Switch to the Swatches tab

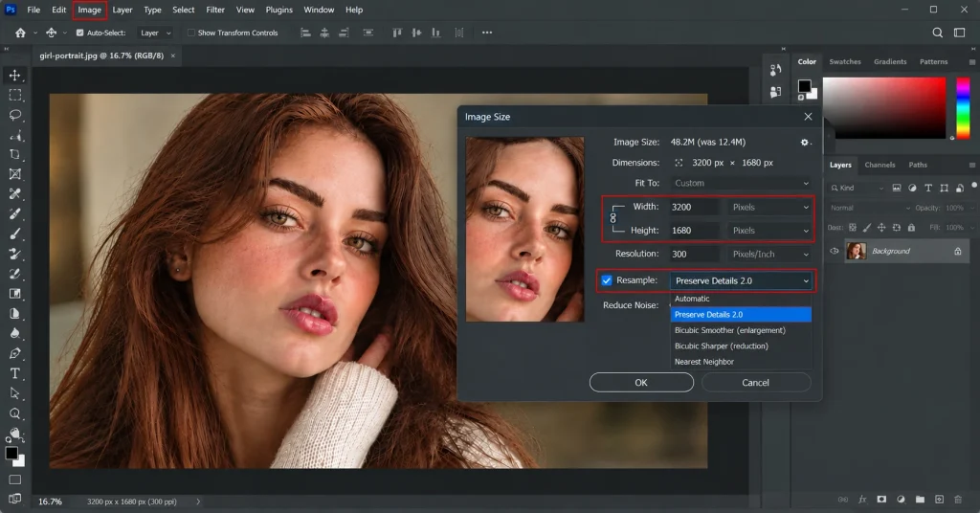click(844, 62)
